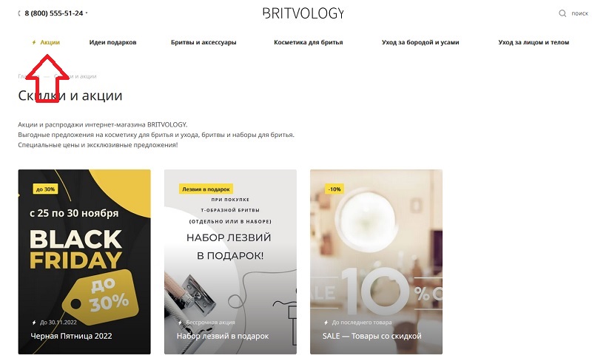Click lightning icon near 'До последнего товара'
Viewport: 592px width, 364px height.
[326, 323]
